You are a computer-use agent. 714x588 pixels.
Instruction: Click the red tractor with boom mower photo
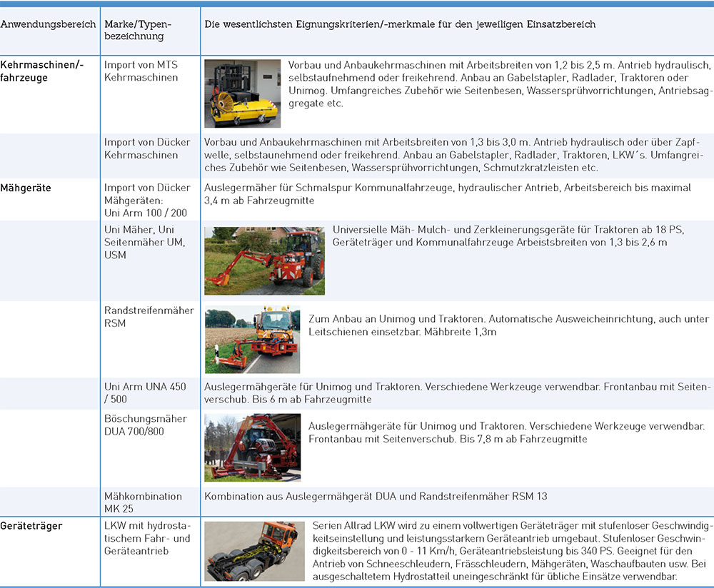point(265,260)
